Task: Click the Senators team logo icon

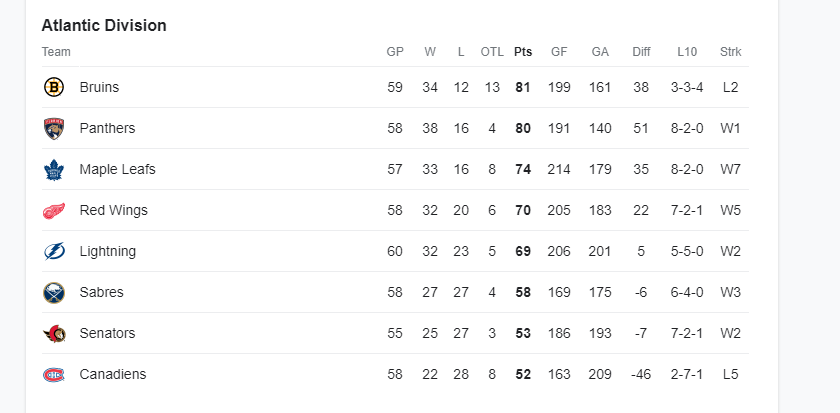Action: pyautogui.click(x=54, y=334)
